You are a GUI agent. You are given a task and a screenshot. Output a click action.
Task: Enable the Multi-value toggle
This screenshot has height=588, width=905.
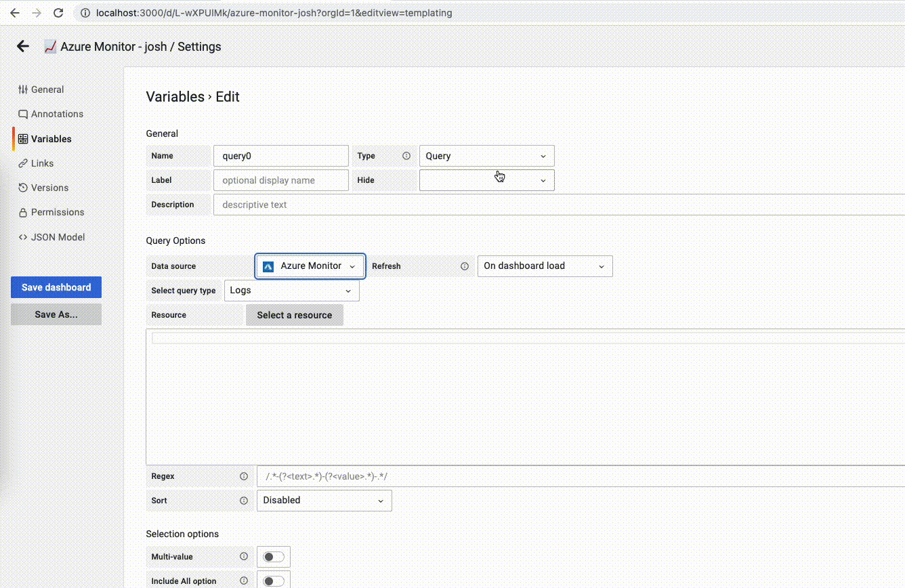[x=273, y=556]
